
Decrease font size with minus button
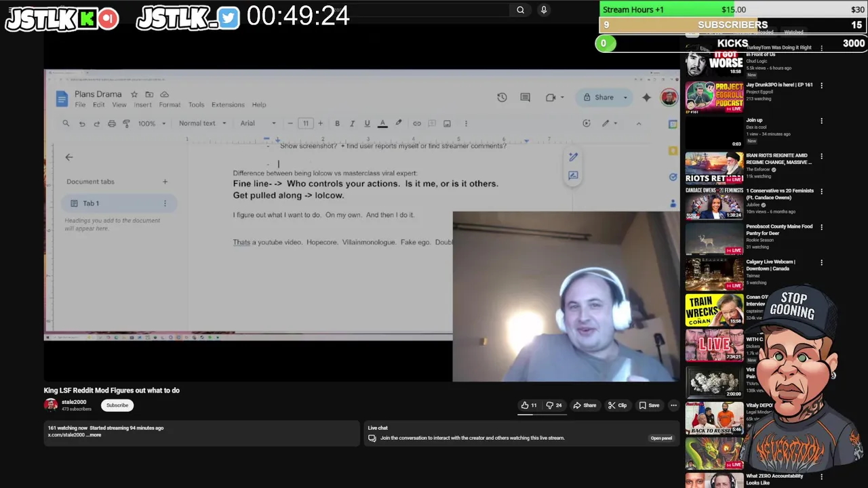coord(290,123)
